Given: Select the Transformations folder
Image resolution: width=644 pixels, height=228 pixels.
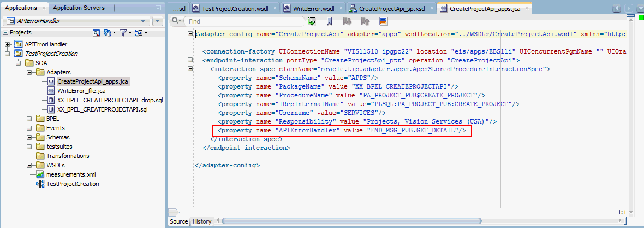Looking at the screenshot, I should coord(67,156).
